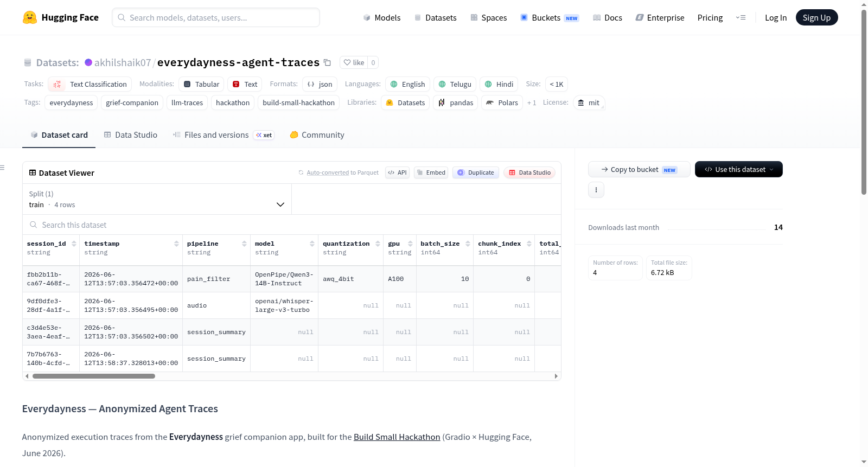Click the API button in viewer
Viewport: 868px width, 467px height.
coord(398,172)
